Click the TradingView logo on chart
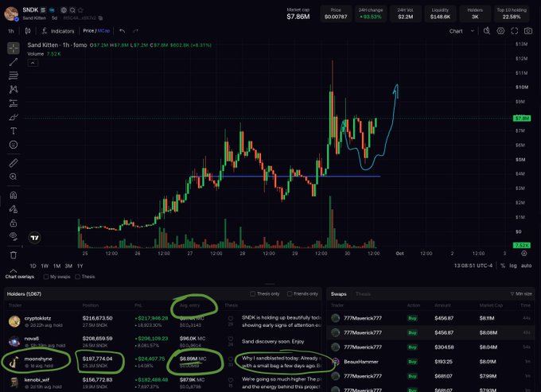541x392 pixels. [34, 238]
